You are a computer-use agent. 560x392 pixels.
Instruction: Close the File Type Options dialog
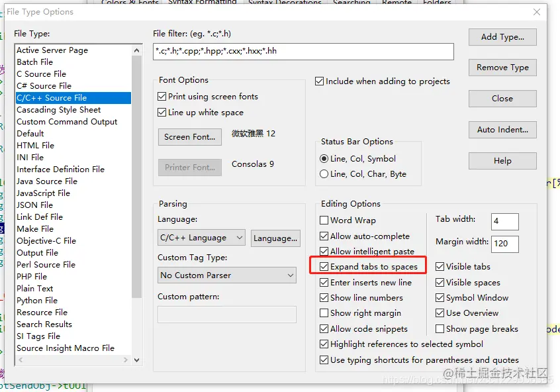(x=536, y=12)
